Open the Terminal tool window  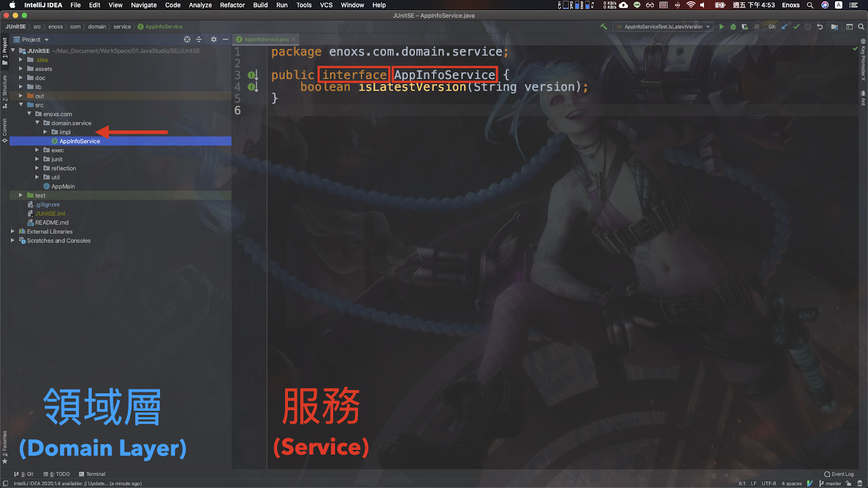(92, 474)
